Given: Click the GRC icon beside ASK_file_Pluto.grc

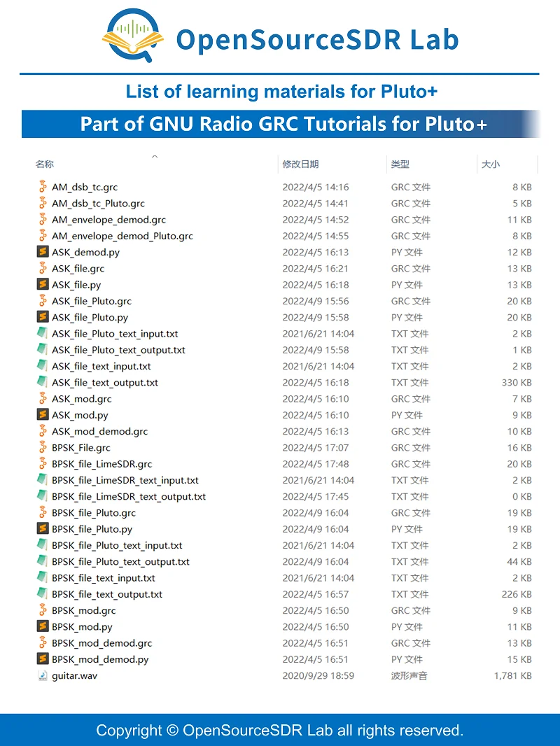Looking at the screenshot, I should tap(42, 301).
